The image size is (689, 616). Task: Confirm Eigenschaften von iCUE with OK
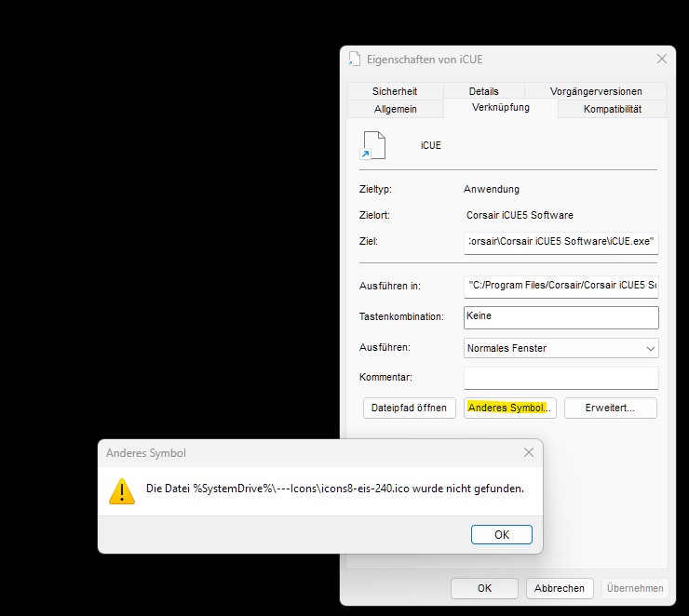484,588
